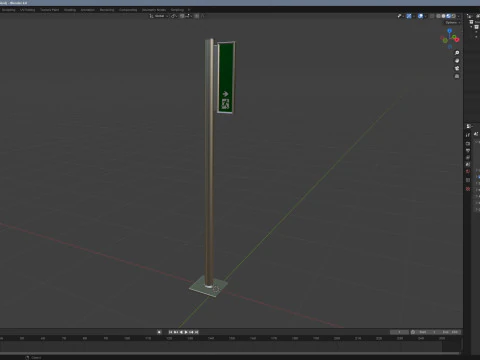This screenshot has width=480, height=360.
Task: Switch to the Compositing workspace tab
Action: pyautogui.click(x=128, y=10)
